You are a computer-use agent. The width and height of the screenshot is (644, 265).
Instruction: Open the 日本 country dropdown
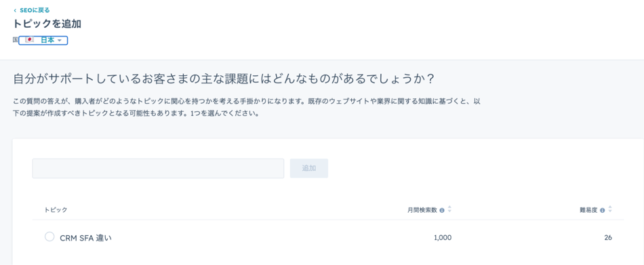pyautogui.click(x=43, y=40)
